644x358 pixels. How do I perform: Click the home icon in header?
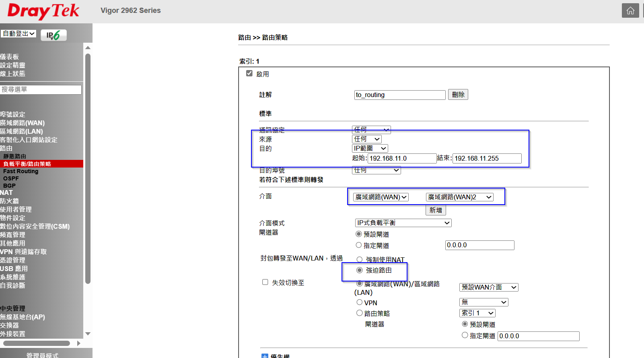pos(630,11)
